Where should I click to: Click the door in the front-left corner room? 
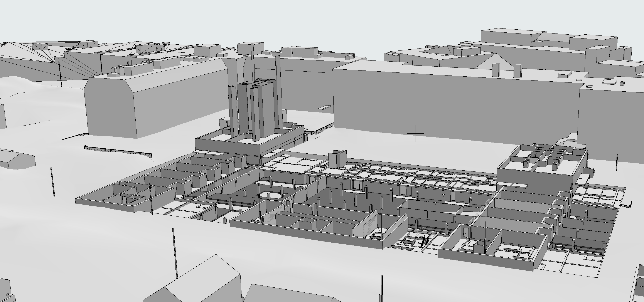(124, 200)
